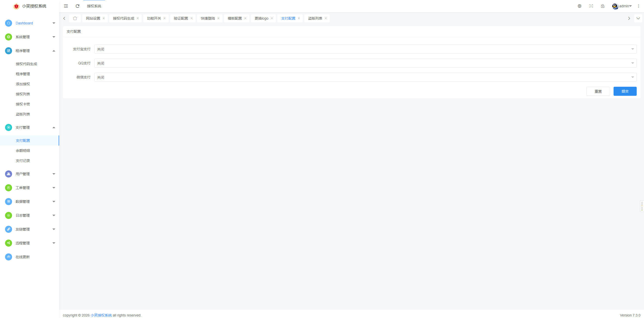Click the lock screen icon

602,6
